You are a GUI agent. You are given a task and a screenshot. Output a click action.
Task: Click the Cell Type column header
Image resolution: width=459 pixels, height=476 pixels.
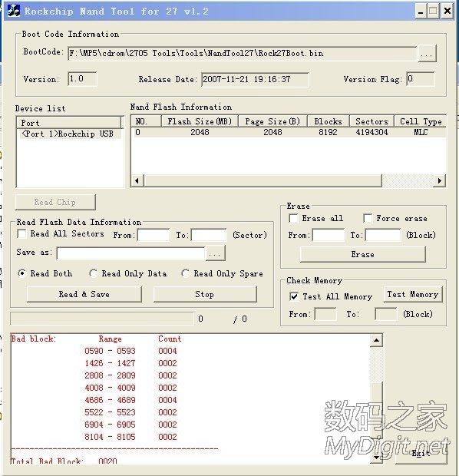420,121
